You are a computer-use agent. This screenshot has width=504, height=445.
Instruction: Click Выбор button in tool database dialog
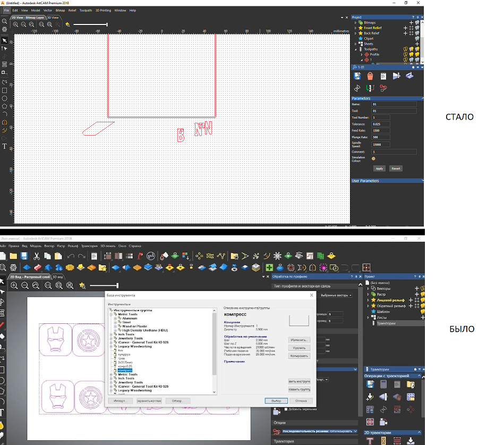pyautogui.click(x=276, y=401)
